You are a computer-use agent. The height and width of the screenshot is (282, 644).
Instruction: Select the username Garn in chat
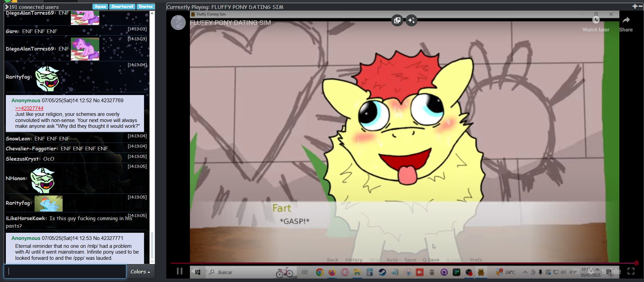(x=12, y=31)
